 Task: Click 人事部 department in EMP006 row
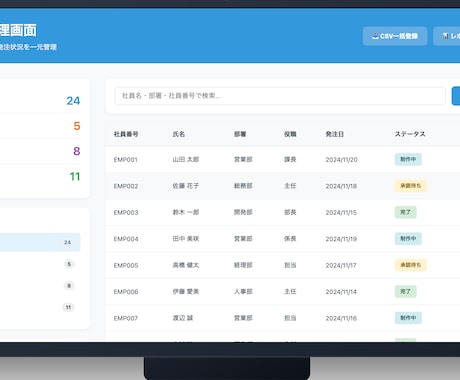pyautogui.click(x=243, y=291)
